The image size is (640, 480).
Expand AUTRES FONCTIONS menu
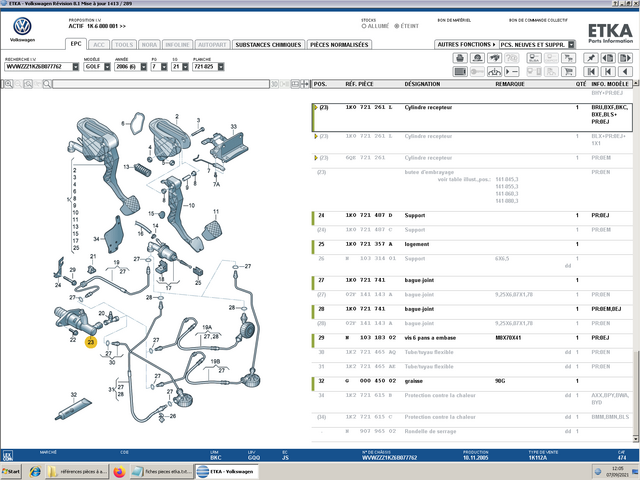(466, 44)
